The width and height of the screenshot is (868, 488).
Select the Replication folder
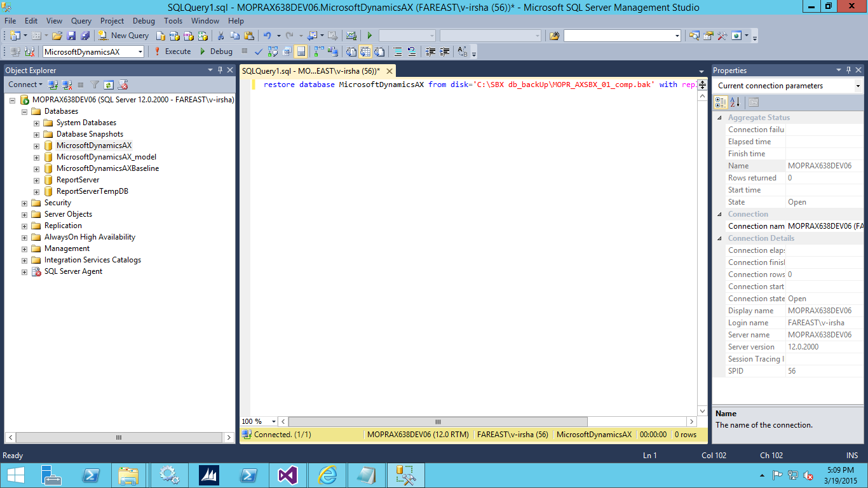coord(63,226)
